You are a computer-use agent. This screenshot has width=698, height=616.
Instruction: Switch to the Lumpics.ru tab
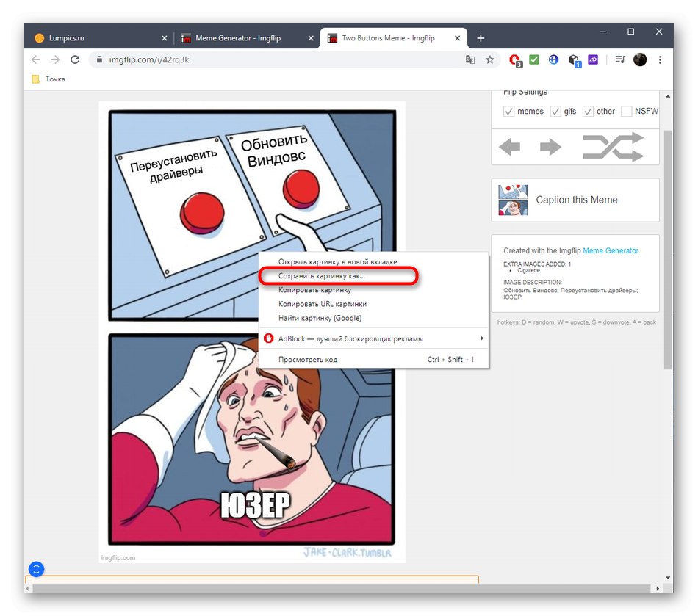99,38
